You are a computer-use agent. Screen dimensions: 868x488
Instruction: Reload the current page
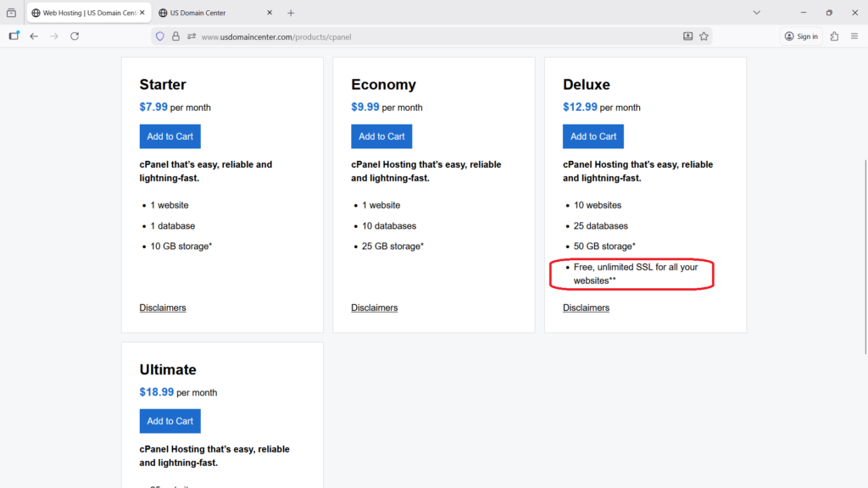(x=75, y=36)
